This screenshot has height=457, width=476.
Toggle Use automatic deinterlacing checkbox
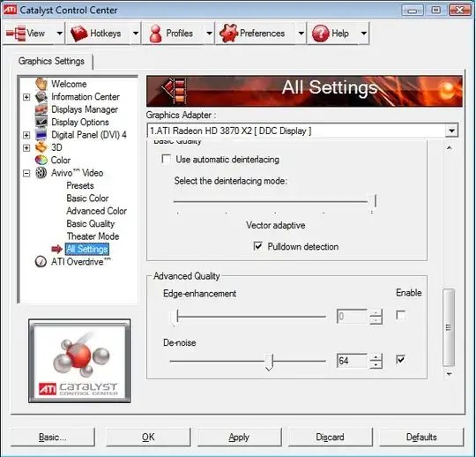point(166,159)
